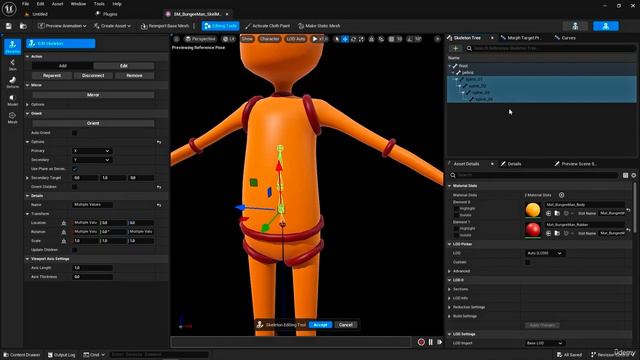Toggle Use Plane as Secondary checkbox
This screenshot has width=640, height=360.
[x=74, y=169]
